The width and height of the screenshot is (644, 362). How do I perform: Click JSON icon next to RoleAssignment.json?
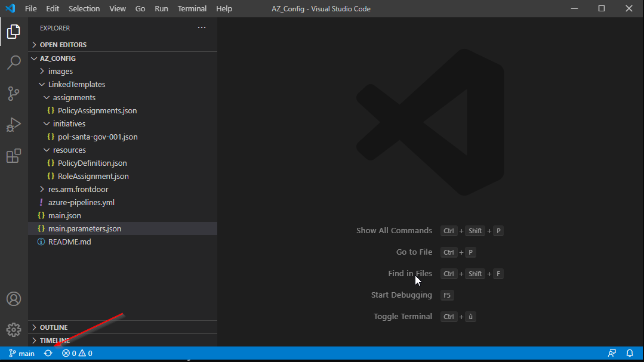[51, 176]
